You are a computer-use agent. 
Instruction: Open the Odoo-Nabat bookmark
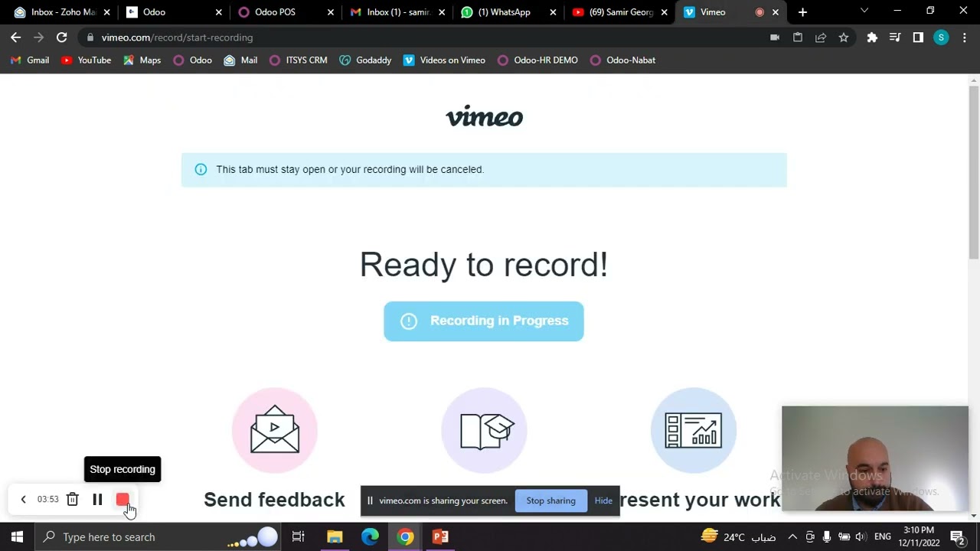623,60
